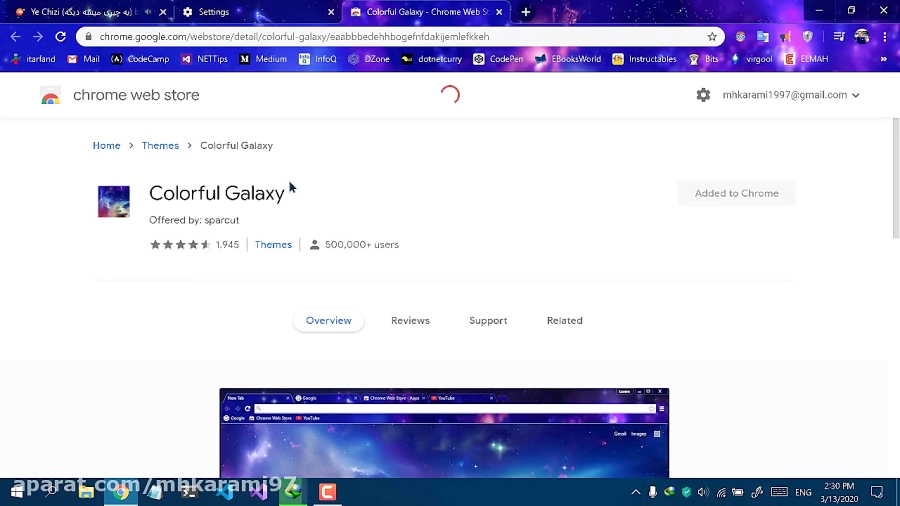This screenshot has height=506, width=900.
Task: Click the star rating 1,945
Action: tap(194, 244)
